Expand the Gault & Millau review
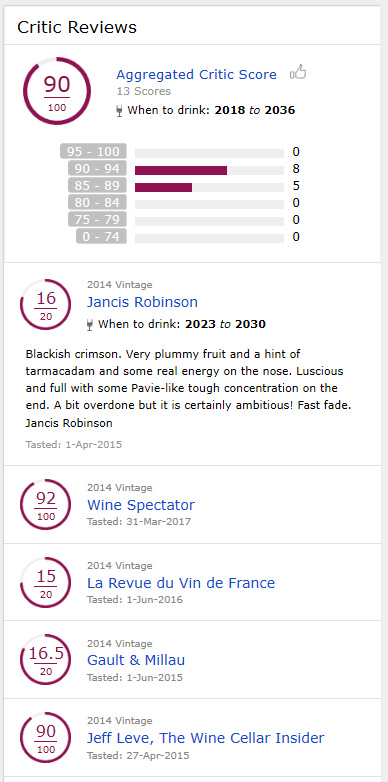This screenshot has width=388, height=782. tap(136, 660)
